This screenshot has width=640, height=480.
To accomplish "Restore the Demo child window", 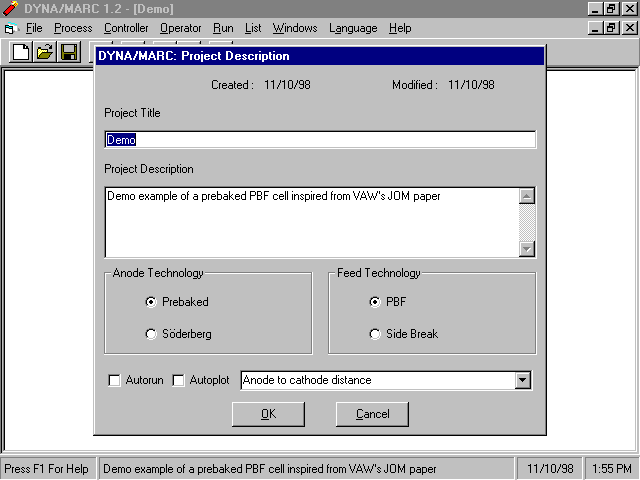I will click(x=611, y=28).
